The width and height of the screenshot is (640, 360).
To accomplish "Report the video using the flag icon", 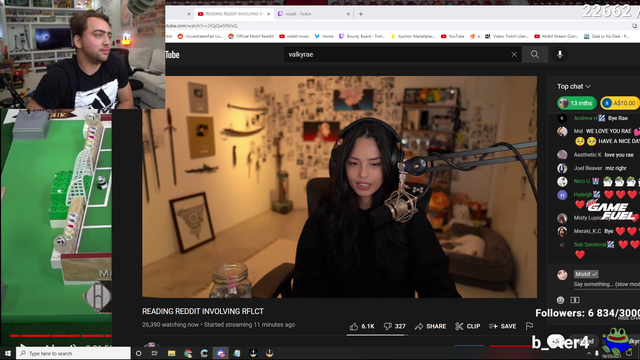I will [x=529, y=326].
